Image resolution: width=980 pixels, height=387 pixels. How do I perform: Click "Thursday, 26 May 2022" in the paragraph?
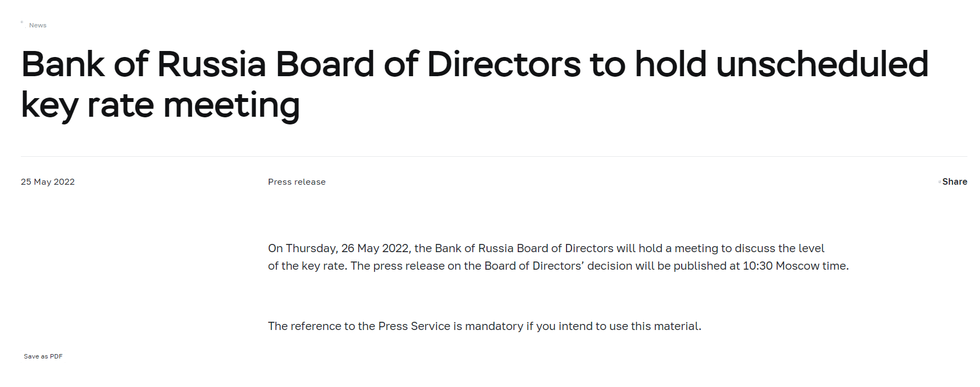pos(348,248)
